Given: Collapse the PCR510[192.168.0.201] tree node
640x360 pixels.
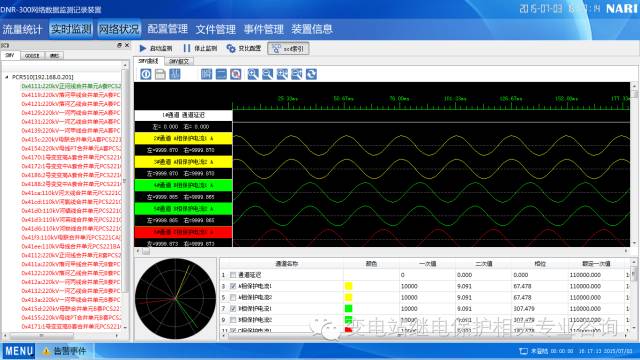Looking at the screenshot, I should coord(7,77).
